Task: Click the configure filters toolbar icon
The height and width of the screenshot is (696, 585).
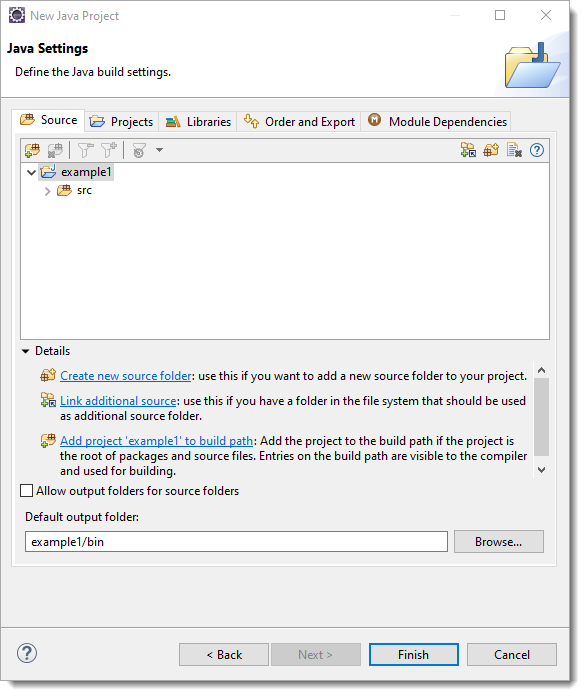Action: click(x=139, y=150)
